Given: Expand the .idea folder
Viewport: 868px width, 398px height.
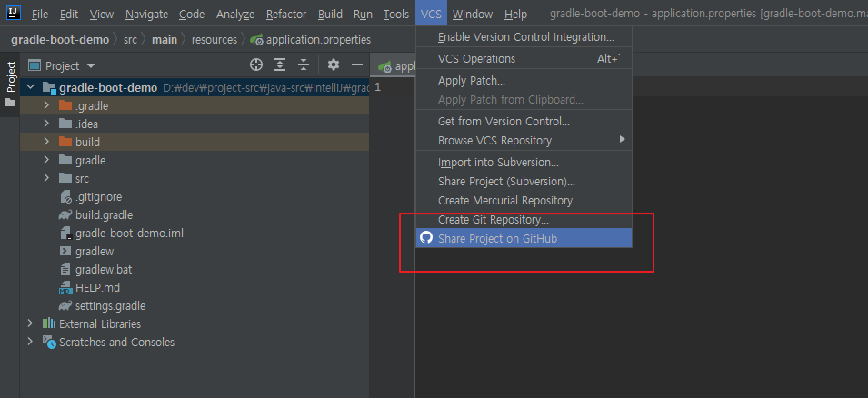Looking at the screenshot, I should pyautogui.click(x=46, y=124).
